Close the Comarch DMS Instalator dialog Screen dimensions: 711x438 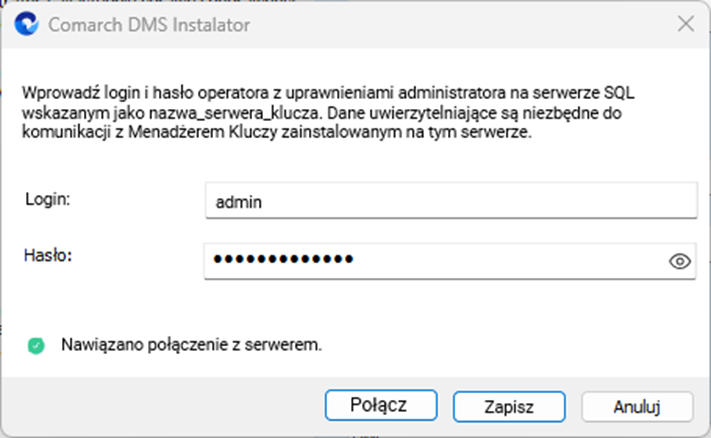[x=686, y=24]
